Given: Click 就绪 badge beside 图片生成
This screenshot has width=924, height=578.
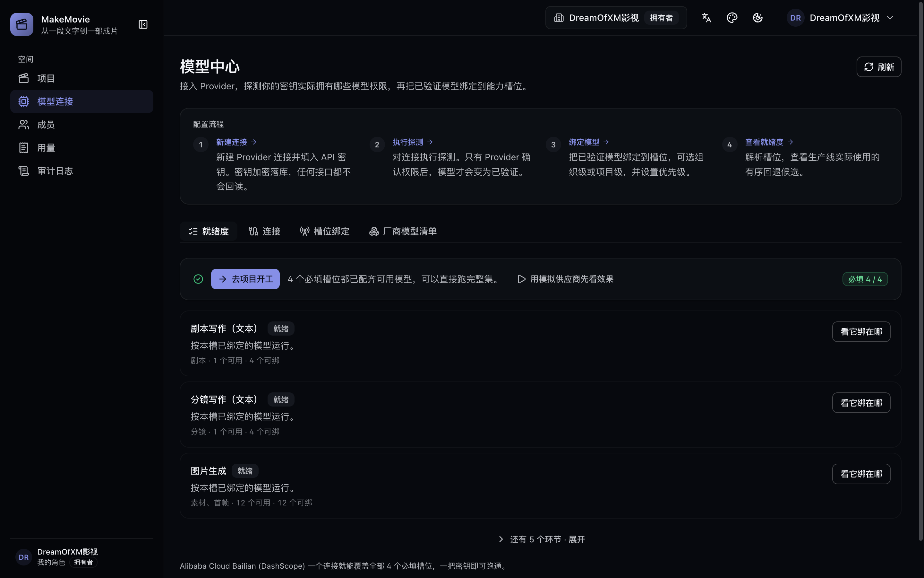Looking at the screenshot, I should 245,471.
